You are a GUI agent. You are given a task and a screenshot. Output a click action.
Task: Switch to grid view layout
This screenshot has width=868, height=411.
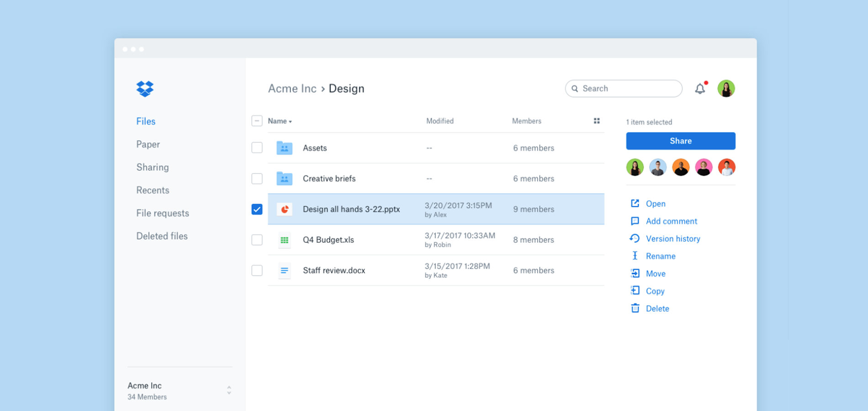(x=597, y=121)
